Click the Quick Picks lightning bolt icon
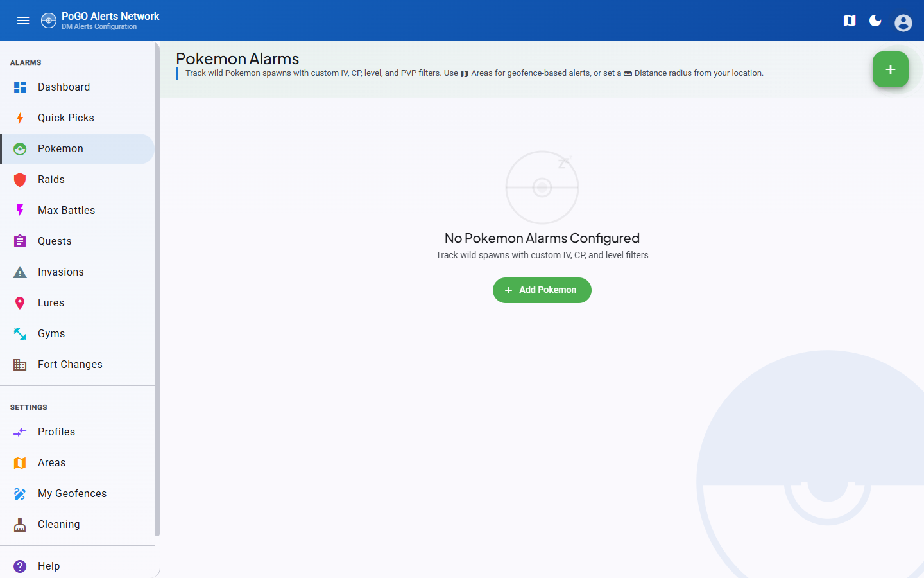 (20, 118)
